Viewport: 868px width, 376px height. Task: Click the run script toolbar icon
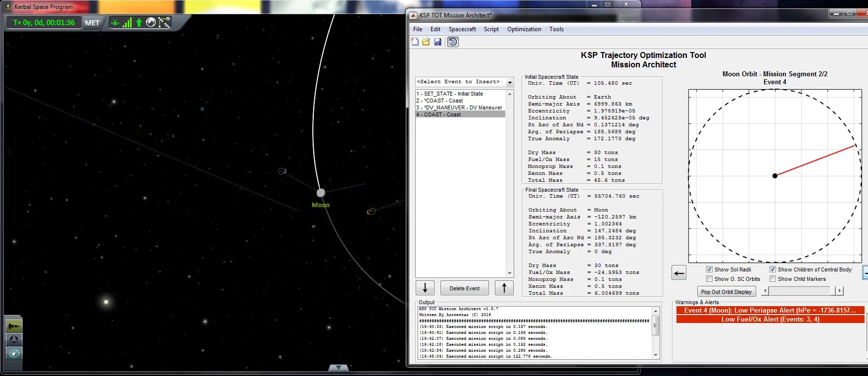(x=453, y=42)
